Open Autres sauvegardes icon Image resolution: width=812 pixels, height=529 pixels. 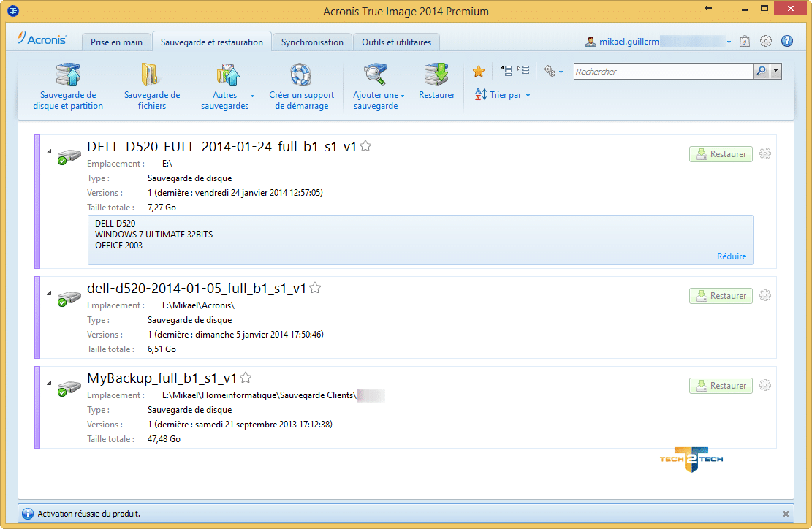point(227,75)
